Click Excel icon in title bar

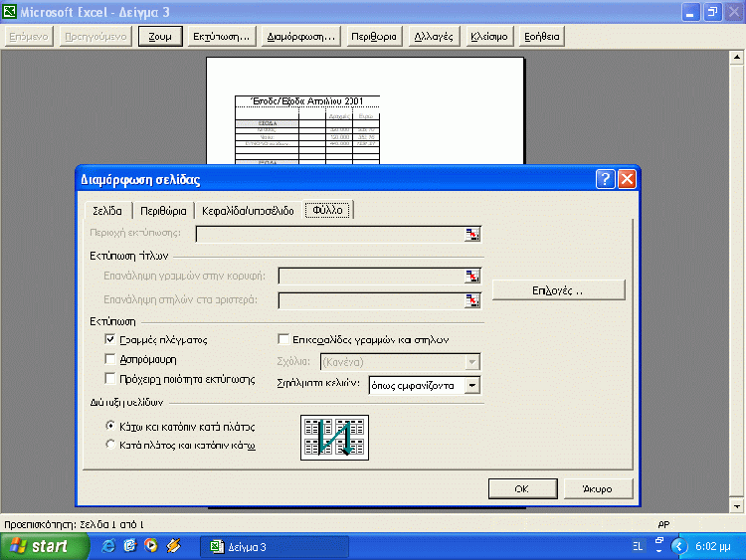click(x=9, y=11)
